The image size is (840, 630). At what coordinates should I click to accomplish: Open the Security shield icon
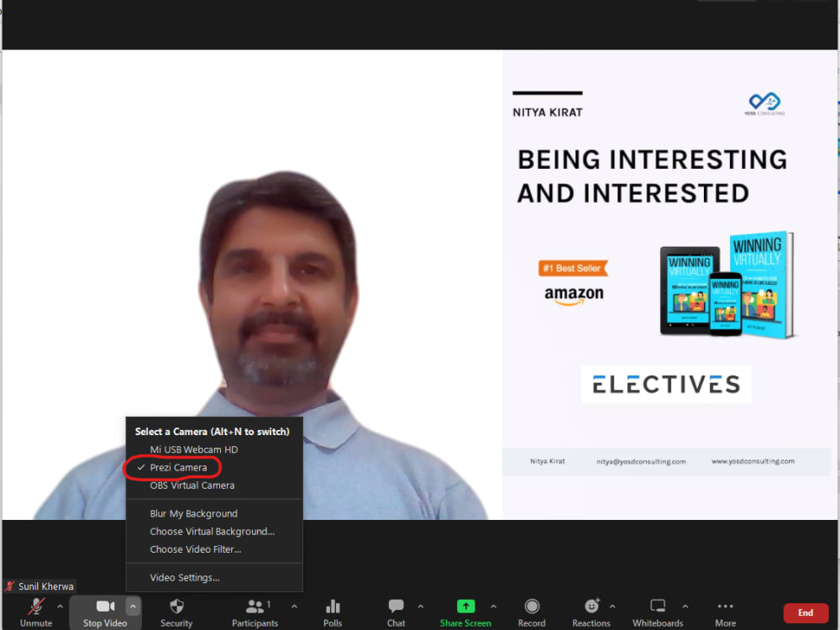176,606
